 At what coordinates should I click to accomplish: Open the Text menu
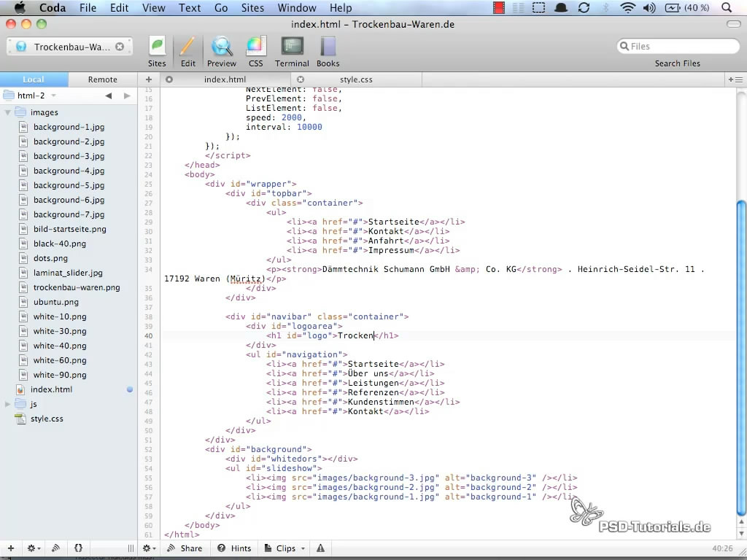click(x=190, y=7)
